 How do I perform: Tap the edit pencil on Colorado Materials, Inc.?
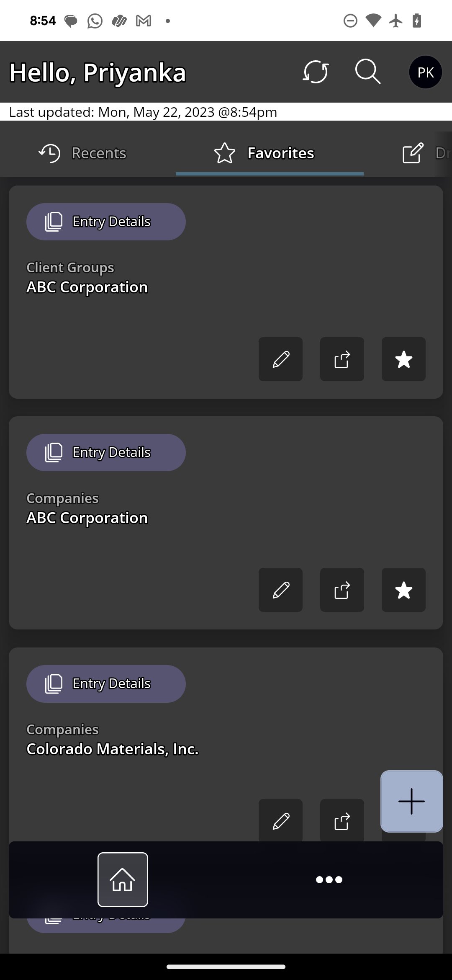280,820
